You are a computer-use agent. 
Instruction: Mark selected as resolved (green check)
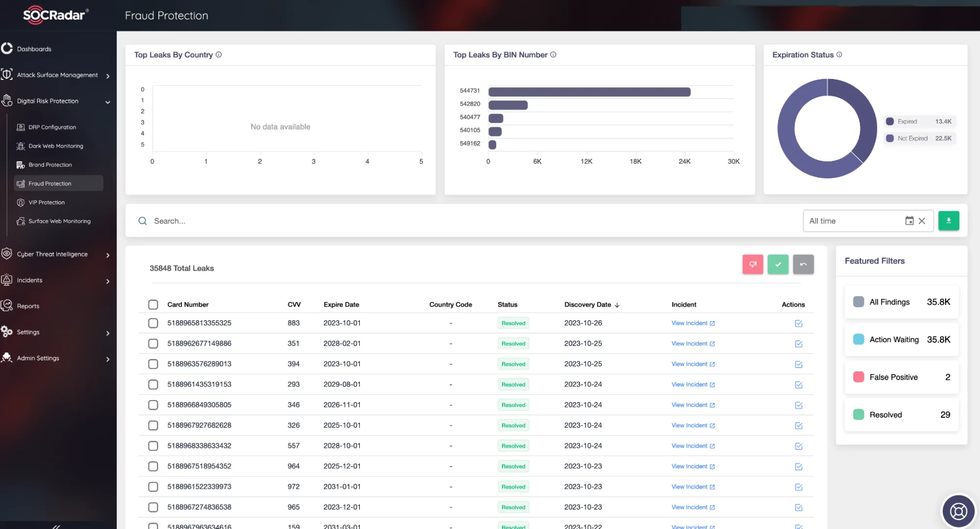point(778,264)
